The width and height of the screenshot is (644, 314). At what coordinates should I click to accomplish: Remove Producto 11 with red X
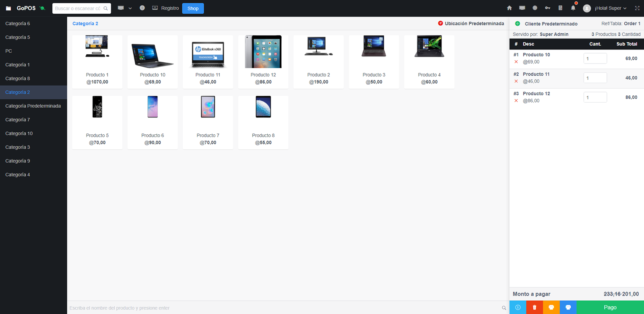point(516,81)
